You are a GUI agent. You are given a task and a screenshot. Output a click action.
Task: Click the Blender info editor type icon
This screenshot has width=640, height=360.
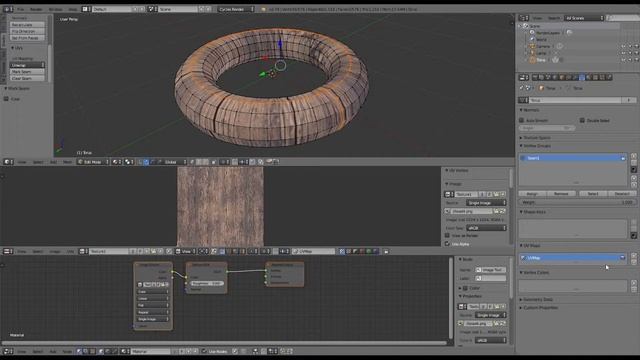coord(7,9)
